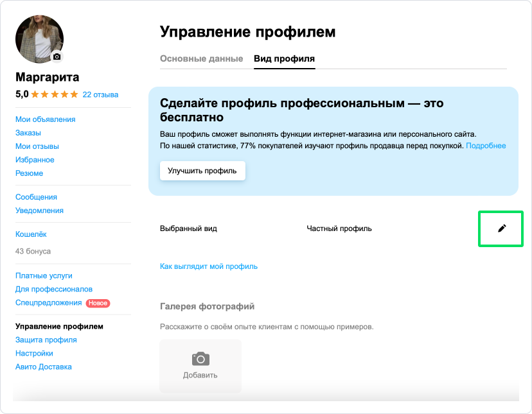Go to Избранное
The height and width of the screenshot is (414, 532).
click(x=35, y=160)
